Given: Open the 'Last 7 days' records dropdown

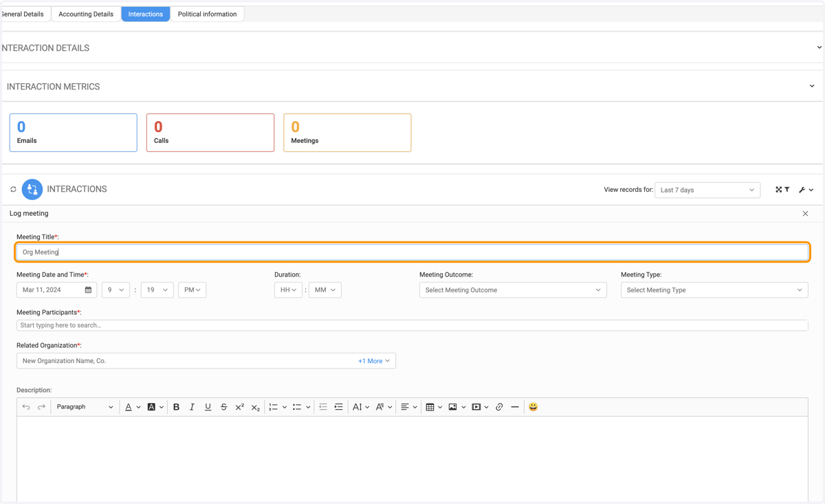Looking at the screenshot, I should (707, 190).
